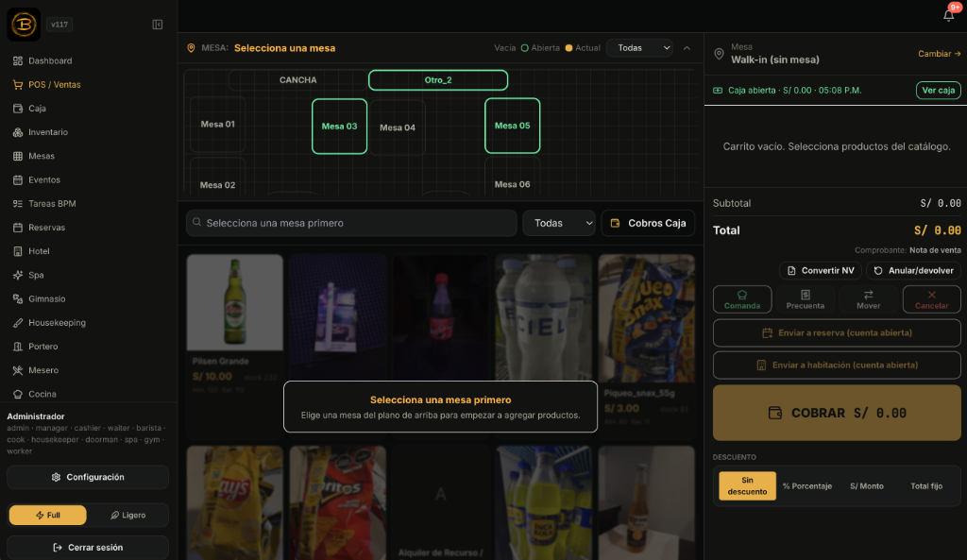The image size is (967, 560).
Task: Click Cancelar X icon button
Action: click(x=931, y=299)
